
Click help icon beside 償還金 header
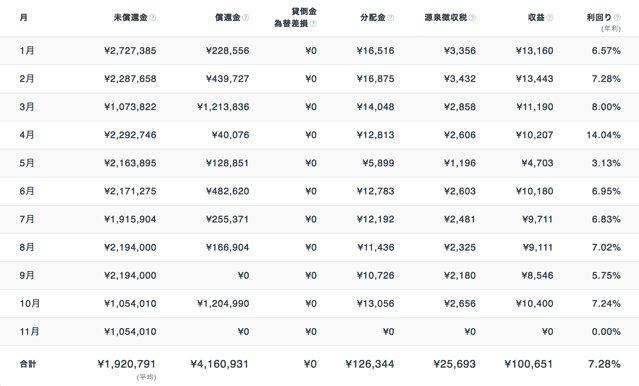tap(245, 18)
